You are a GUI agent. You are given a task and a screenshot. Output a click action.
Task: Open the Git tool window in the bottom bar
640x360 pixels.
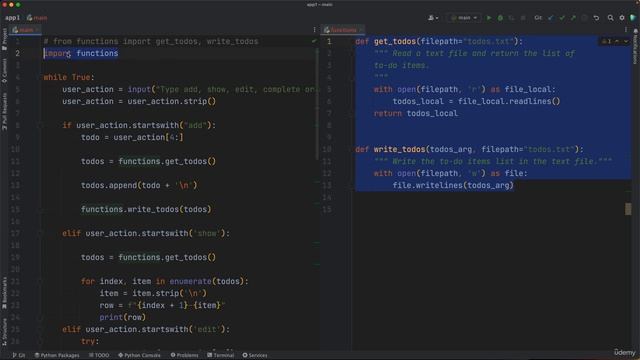[x=19, y=355]
